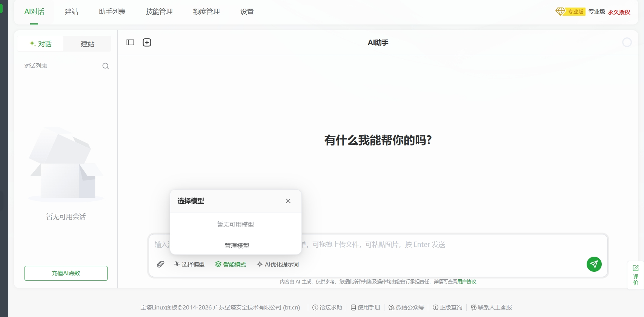Click the 永久授权 license text

pyautogui.click(x=619, y=12)
